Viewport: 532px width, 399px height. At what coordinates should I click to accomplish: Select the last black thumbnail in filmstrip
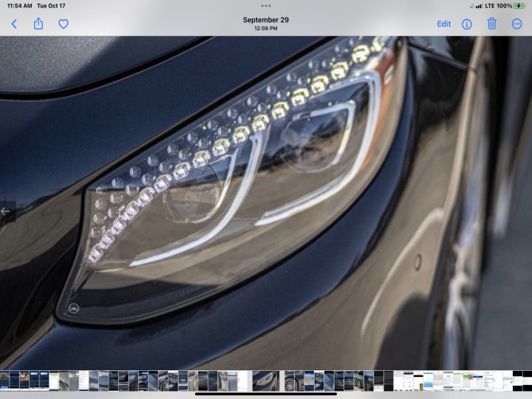pos(528,381)
